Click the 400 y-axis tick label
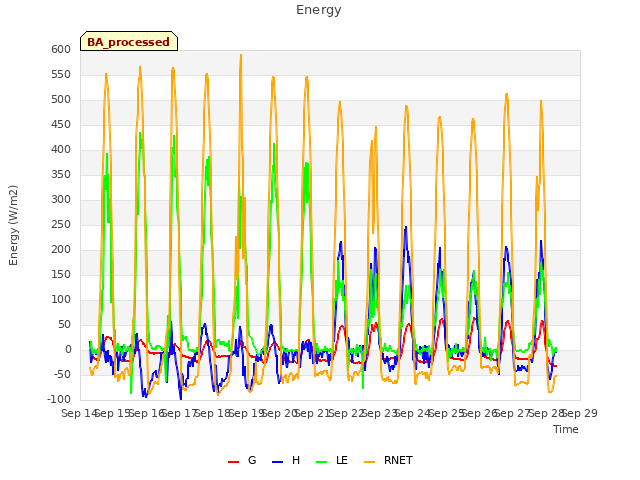Image resolution: width=640 pixels, height=480 pixels. 61,150
